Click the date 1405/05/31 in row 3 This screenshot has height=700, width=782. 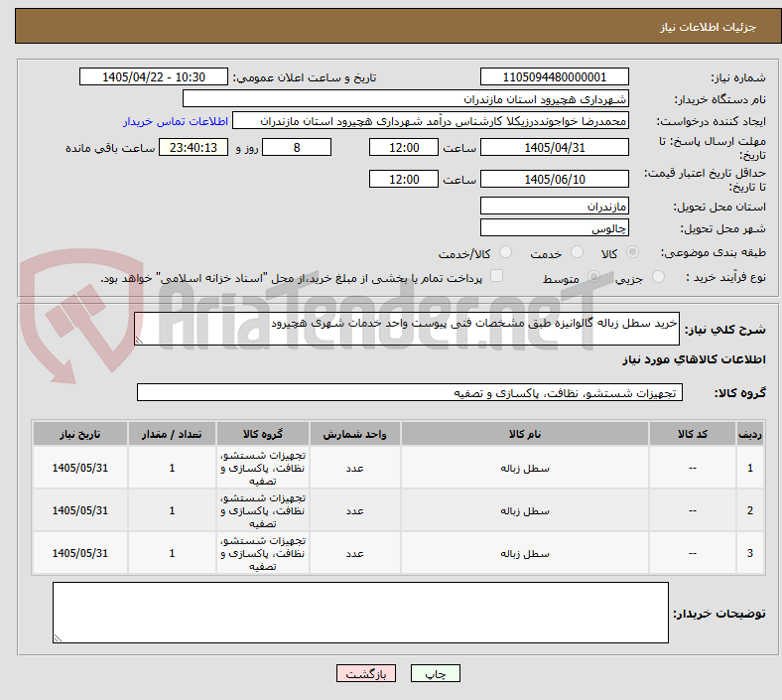tap(79, 553)
